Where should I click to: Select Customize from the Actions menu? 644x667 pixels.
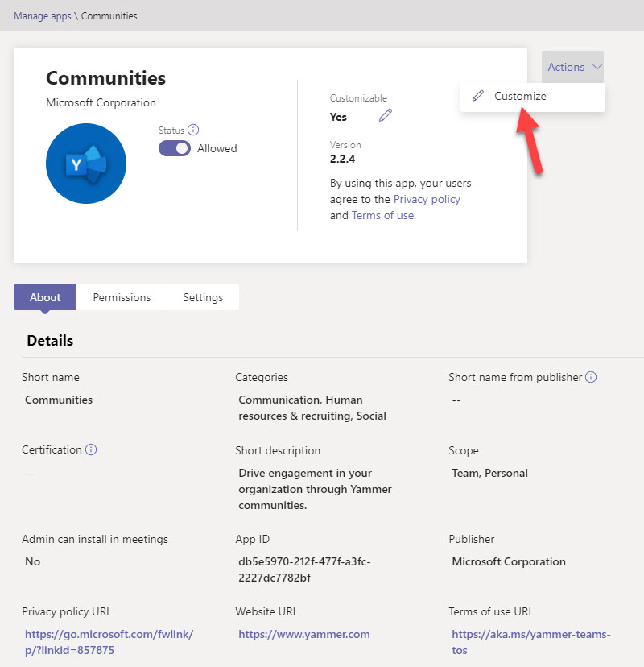click(x=520, y=96)
